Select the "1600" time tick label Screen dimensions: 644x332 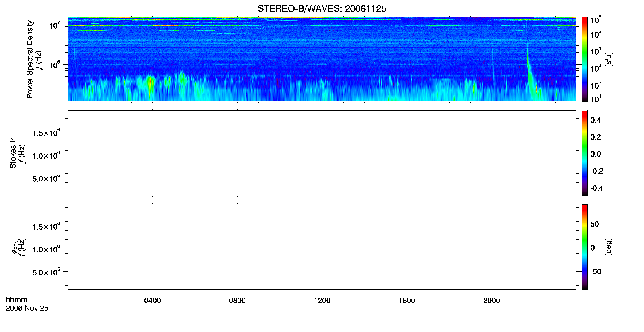407,301
